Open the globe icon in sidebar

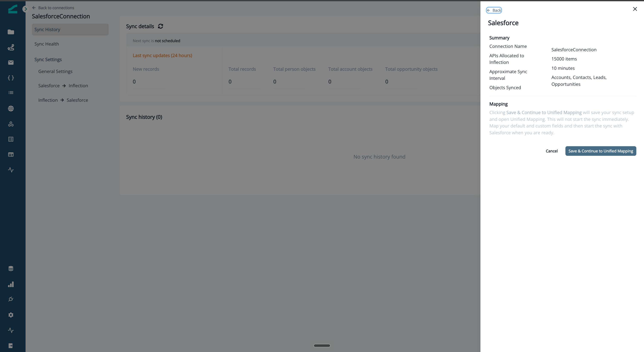pos(11,108)
